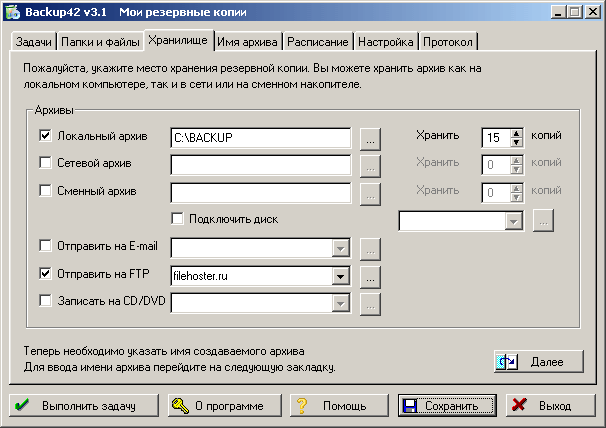Expand the Отправить на E-mail dropdown
606x428 pixels.
point(340,247)
